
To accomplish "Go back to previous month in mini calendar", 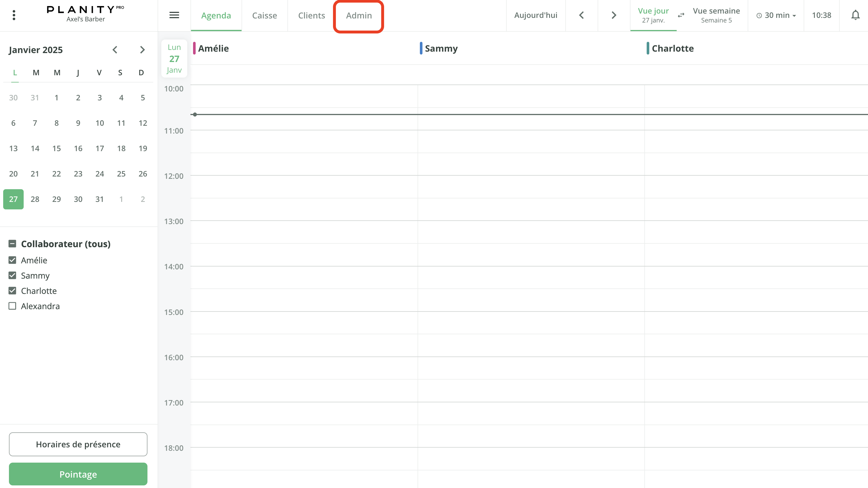I will (x=115, y=50).
